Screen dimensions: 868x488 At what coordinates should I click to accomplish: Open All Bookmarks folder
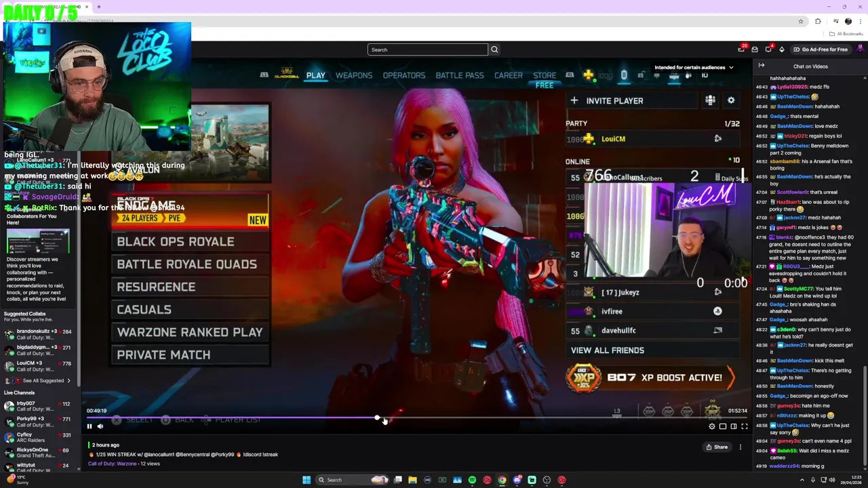click(x=848, y=34)
